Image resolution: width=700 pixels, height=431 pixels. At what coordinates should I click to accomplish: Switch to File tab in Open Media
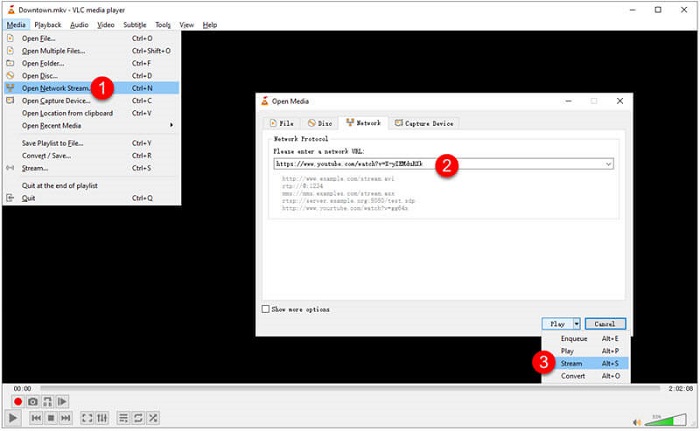click(282, 123)
